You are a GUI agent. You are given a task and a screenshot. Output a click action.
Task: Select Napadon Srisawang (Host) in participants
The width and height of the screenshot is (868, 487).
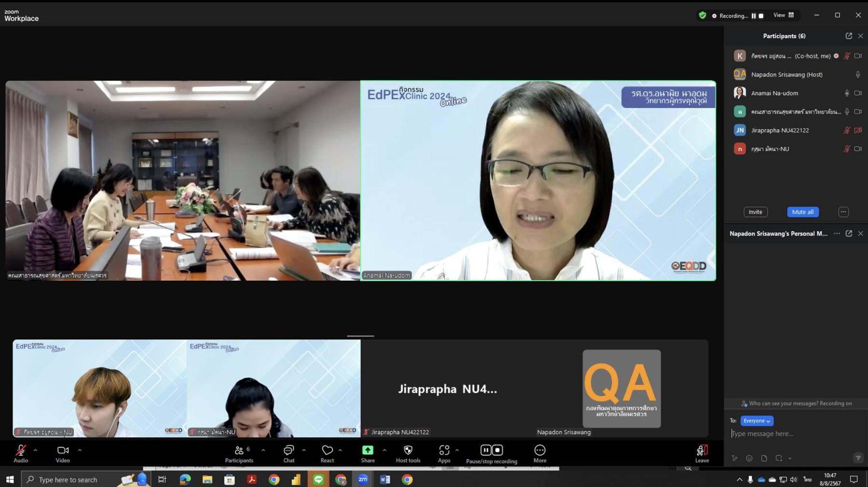pos(796,74)
